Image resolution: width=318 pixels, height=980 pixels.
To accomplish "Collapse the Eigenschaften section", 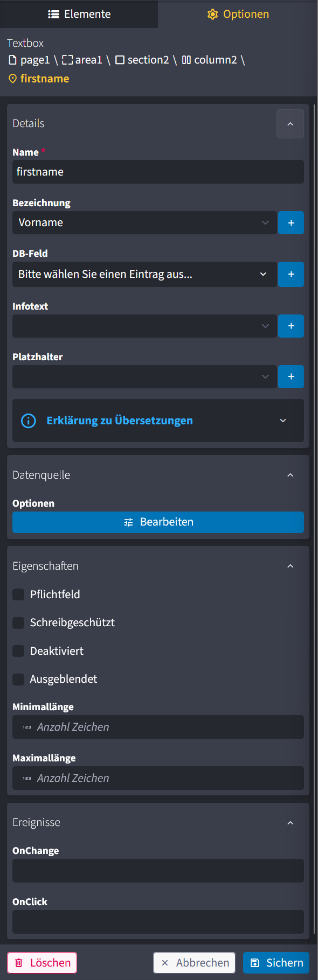I will click(290, 566).
